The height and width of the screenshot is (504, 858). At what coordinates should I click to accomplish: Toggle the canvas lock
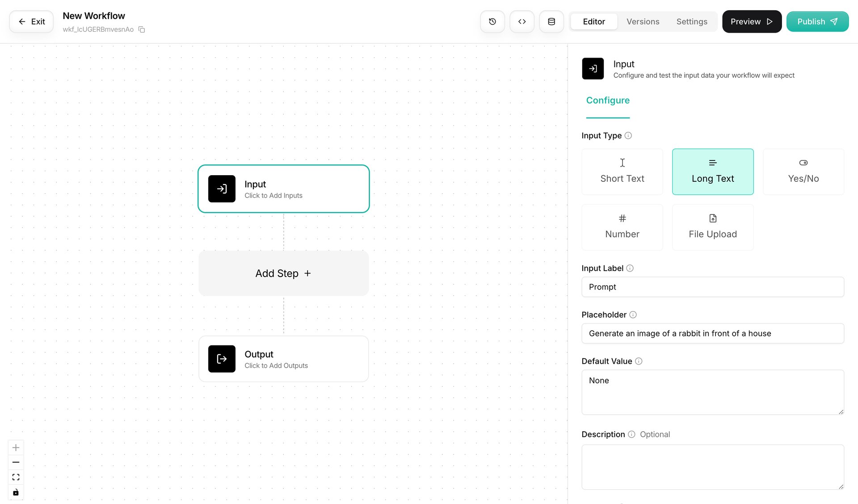[16, 492]
